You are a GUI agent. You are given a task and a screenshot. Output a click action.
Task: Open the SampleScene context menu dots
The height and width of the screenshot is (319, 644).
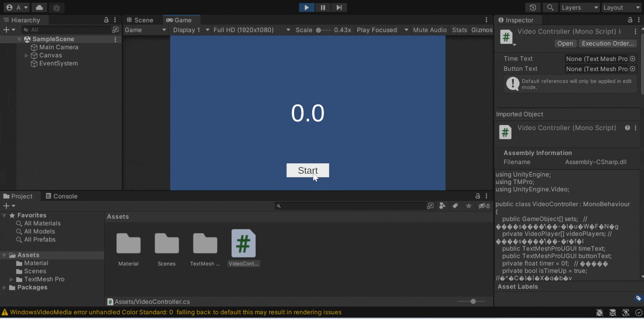click(x=115, y=39)
